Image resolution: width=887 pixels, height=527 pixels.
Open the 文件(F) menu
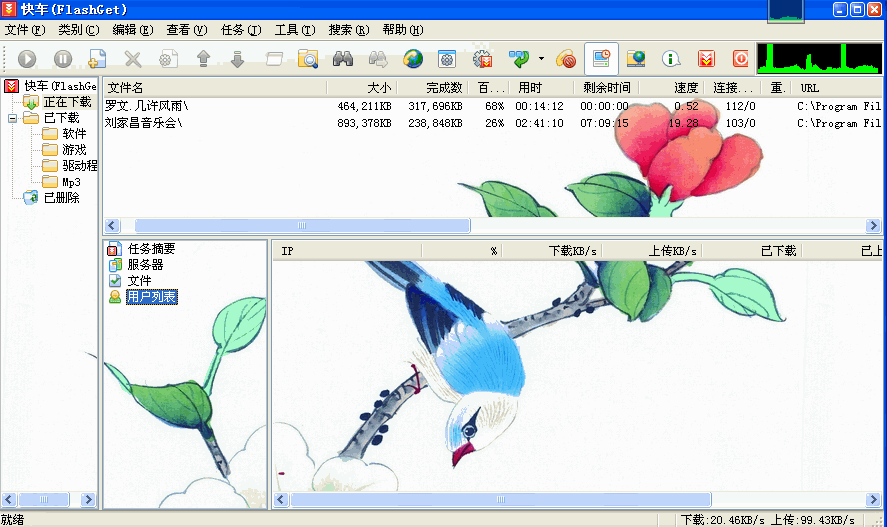(25, 30)
